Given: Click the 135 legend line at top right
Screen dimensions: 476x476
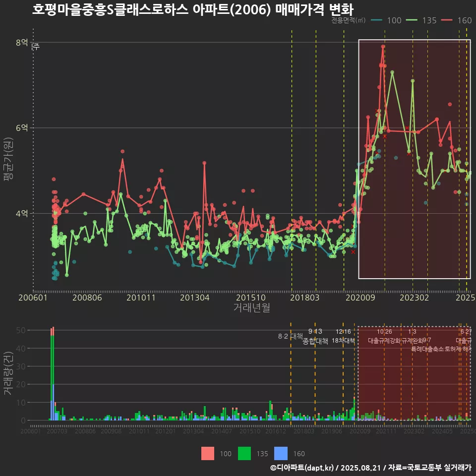Looking at the screenshot, I should [x=412, y=20].
